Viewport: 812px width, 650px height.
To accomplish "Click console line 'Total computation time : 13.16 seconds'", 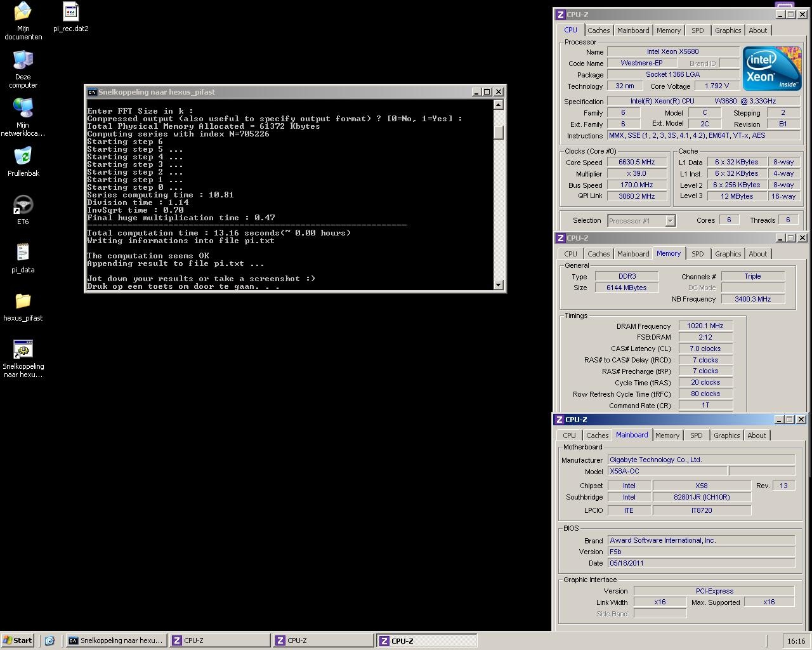I will pyautogui.click(x=219, y=233).
